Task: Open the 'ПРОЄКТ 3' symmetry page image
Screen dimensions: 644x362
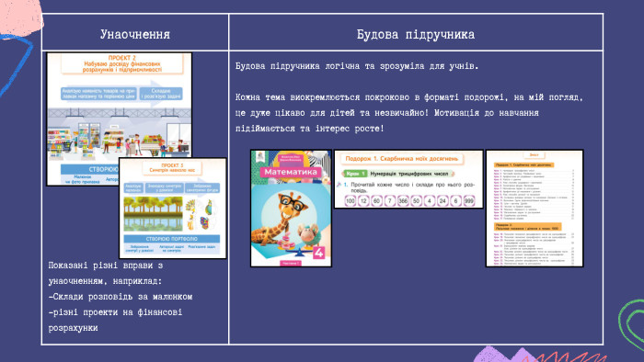Action: (x=173, y=209)
